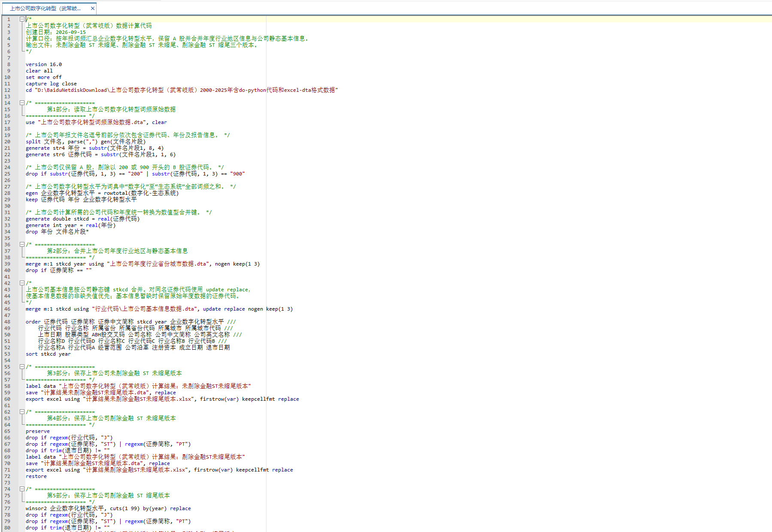Click 'drop if regexm(行业代码' on line 66
This screenshot has height=532, width=772.
tap(69, 438)
